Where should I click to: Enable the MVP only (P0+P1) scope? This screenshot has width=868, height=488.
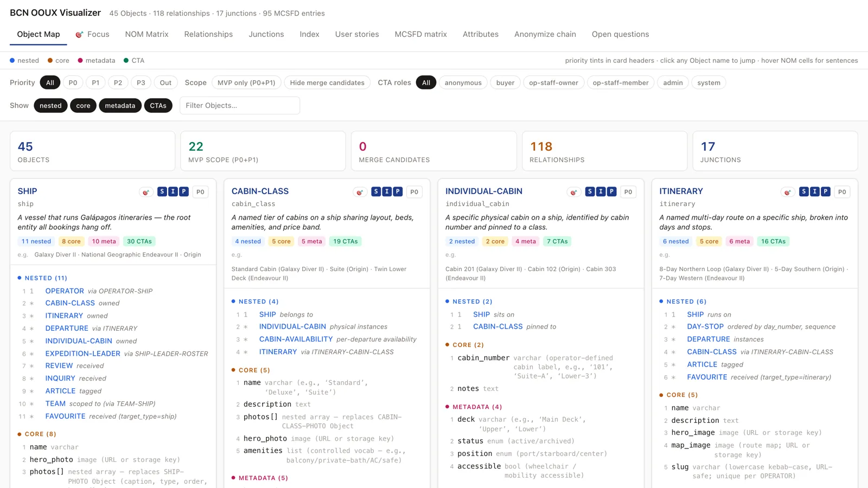click(246, 83)
